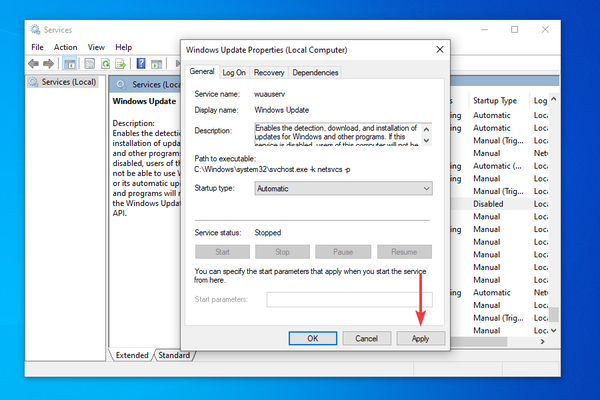The image size is (600, 400).
Task: Switch to the Log On tab
Action: pyautogui.click(x=234, y=73)
